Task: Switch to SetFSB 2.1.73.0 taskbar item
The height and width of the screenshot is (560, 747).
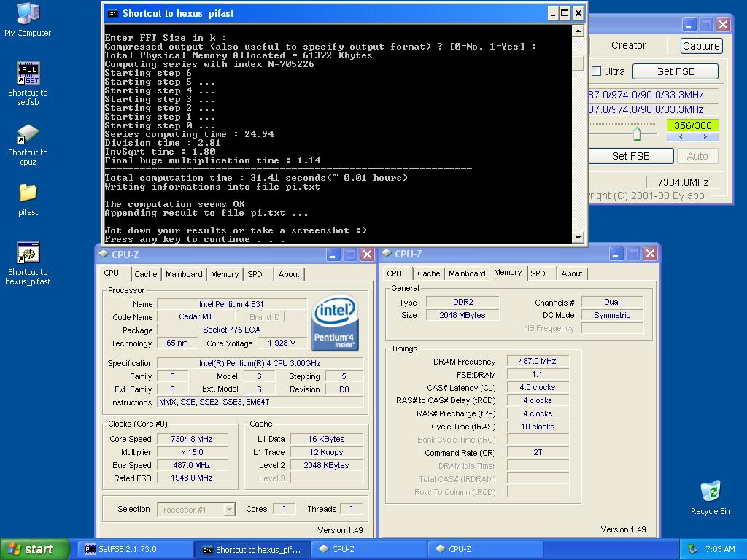Action: tap(136, 549)
